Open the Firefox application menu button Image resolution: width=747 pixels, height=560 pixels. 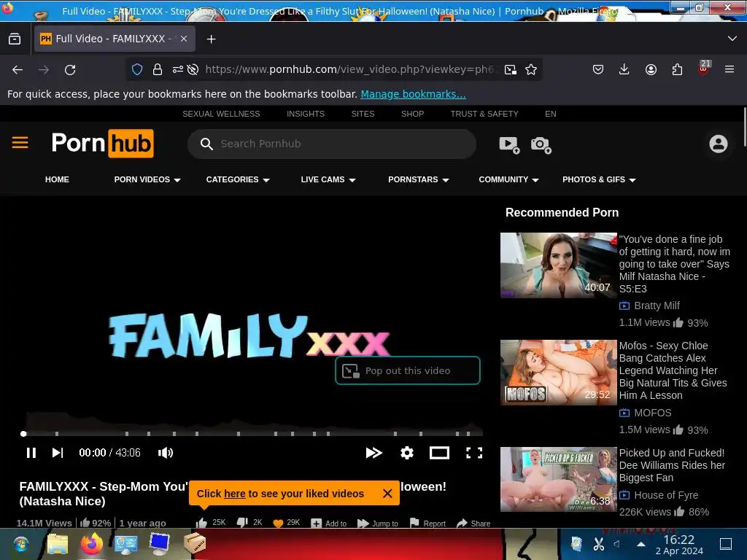pyautogui.click(x=729, y=69)
